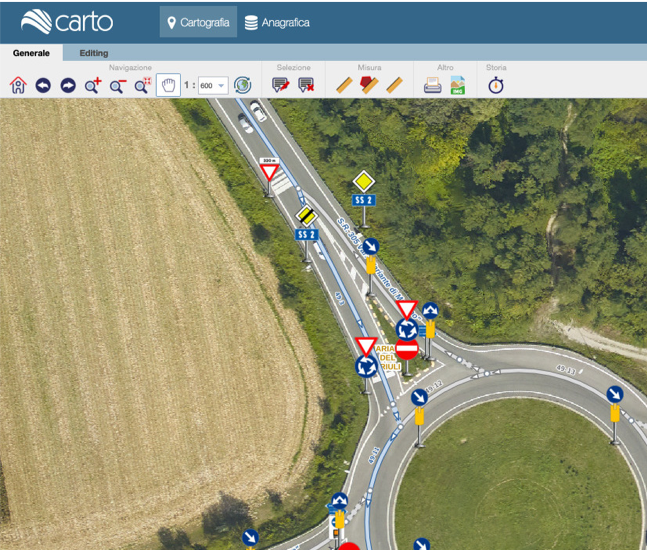Screen dimensions: 647x550
Task: Pick the rightmost ruler icon in Misura
Action: point(394,85)
